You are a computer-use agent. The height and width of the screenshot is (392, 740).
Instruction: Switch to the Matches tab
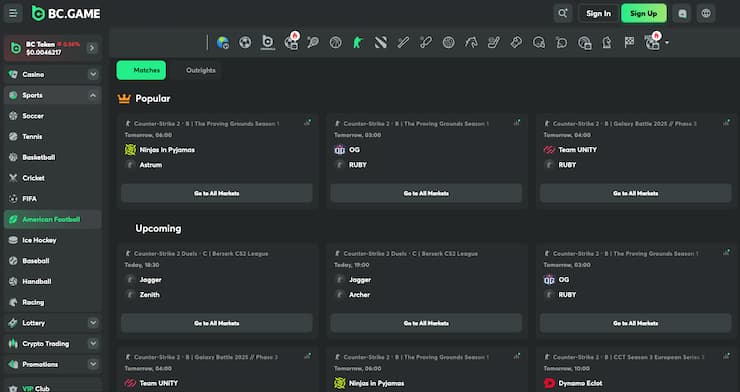141,70
